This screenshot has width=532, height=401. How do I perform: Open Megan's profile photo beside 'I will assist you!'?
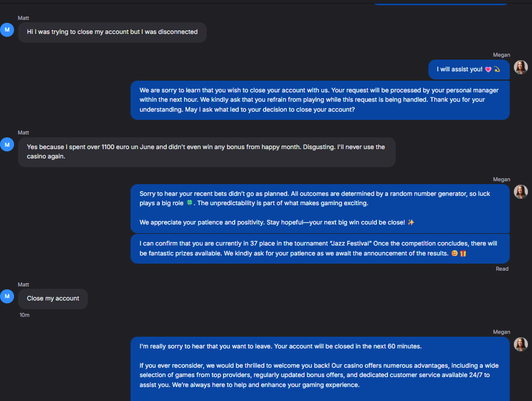tap(520, 67)
